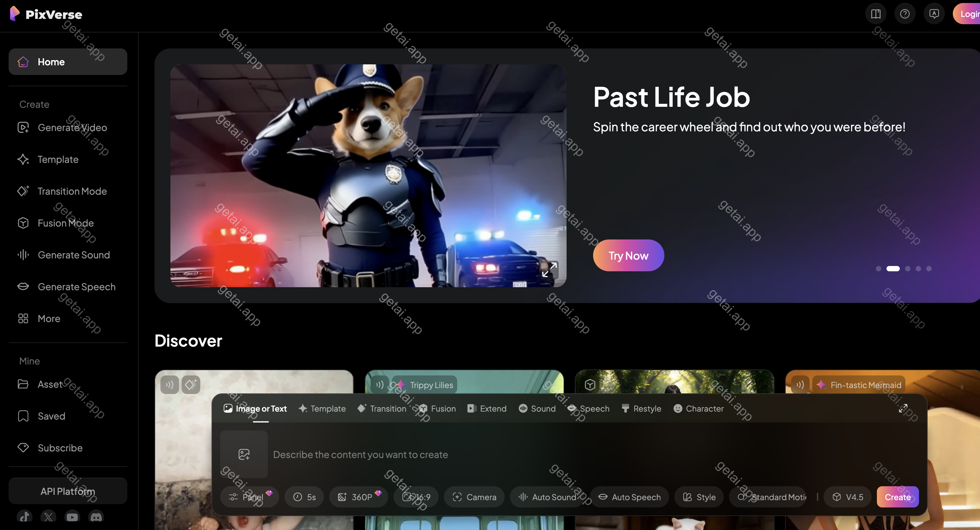
Task: Open Transition Mode in sidebar
Action: pos(68,191)
